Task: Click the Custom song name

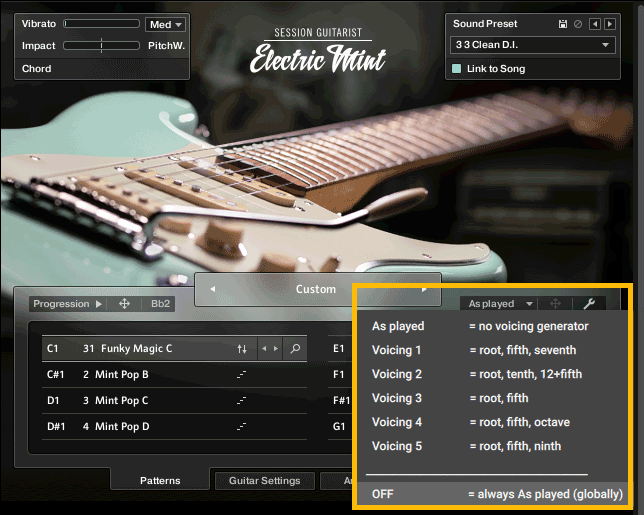Action: 316,289
